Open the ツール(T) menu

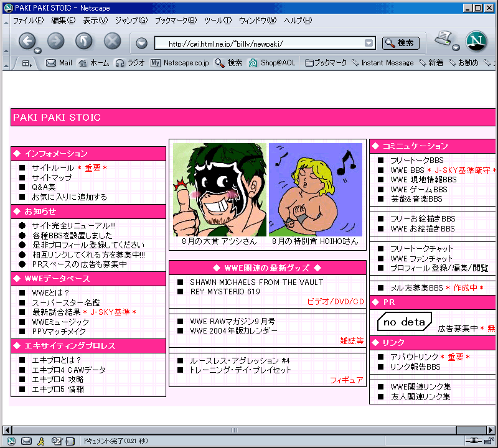point(217,21)
